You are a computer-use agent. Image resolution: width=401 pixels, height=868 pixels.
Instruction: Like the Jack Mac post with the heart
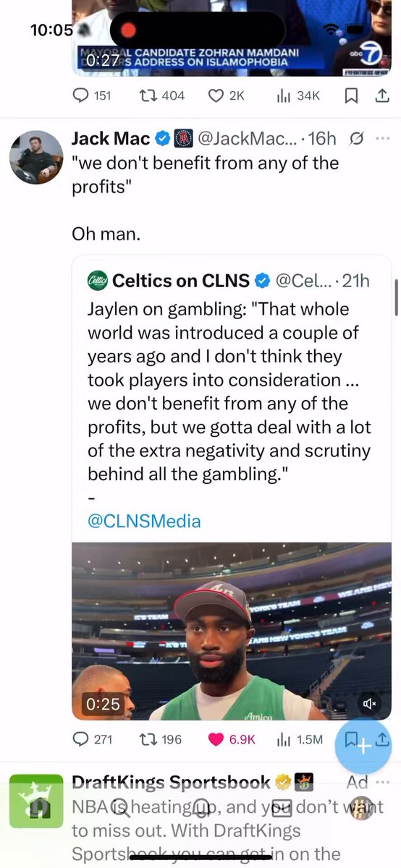pyautogui.click(x=216, y=739)
